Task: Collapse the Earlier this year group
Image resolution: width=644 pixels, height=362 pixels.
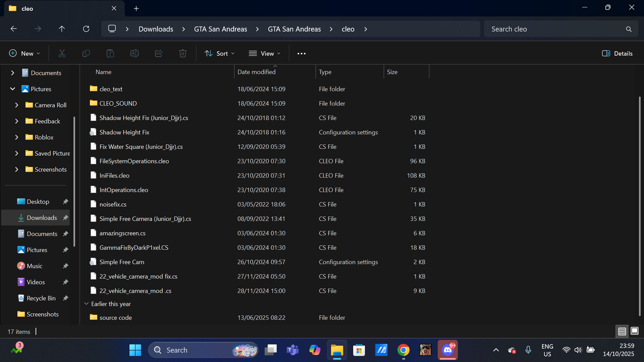Action: 86,304
